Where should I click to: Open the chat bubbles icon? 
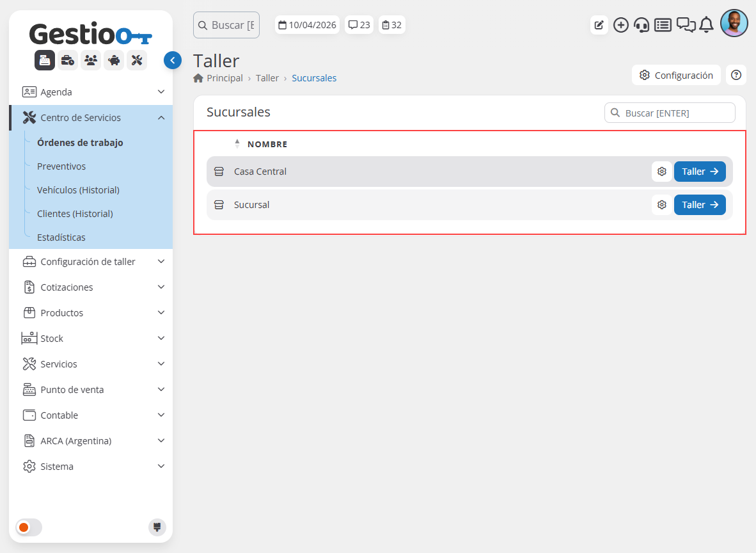click(x=686, y=25)
